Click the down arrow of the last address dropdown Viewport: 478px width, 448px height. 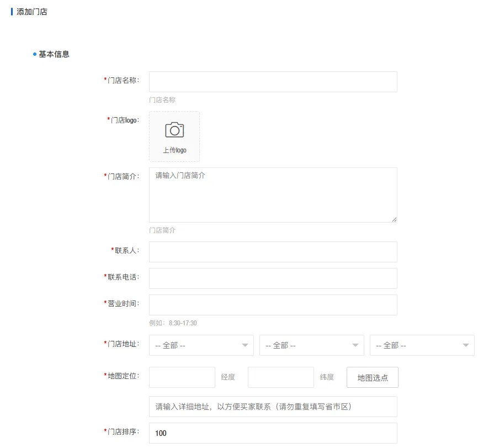pyautogui.click(x=465, y=345)
